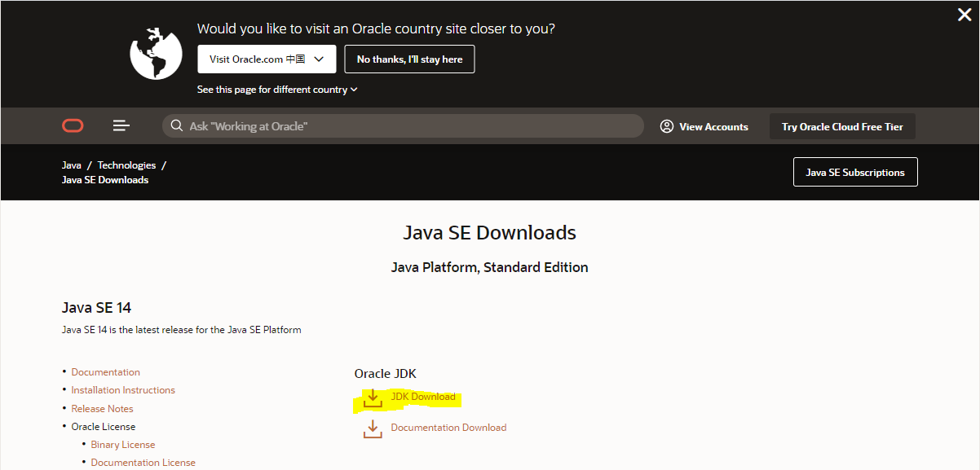The width and height of the screenshot is (980, 470).
Task: Open the hamburger navigation menu
Action: click(x=121, y=125)
